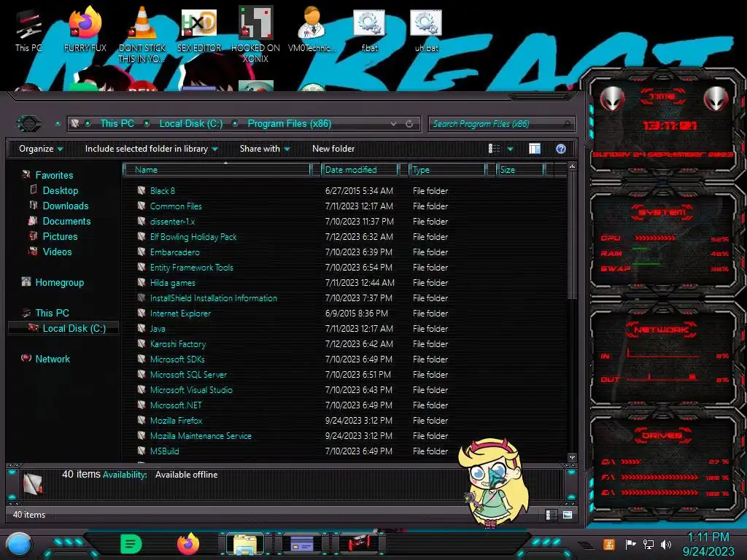Run the f.bat desktop file
The height and width of the screenshot is (560, 747).
[x=369, y=29]
